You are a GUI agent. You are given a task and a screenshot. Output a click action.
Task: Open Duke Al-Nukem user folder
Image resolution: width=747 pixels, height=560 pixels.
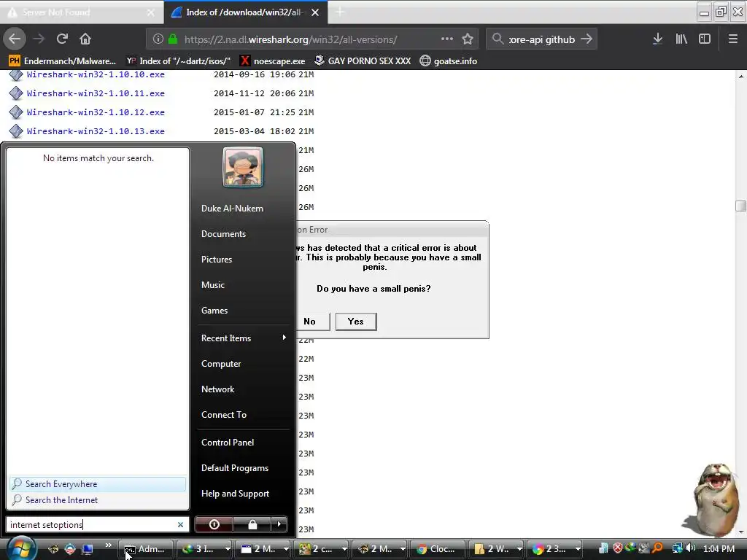[232, 209]
